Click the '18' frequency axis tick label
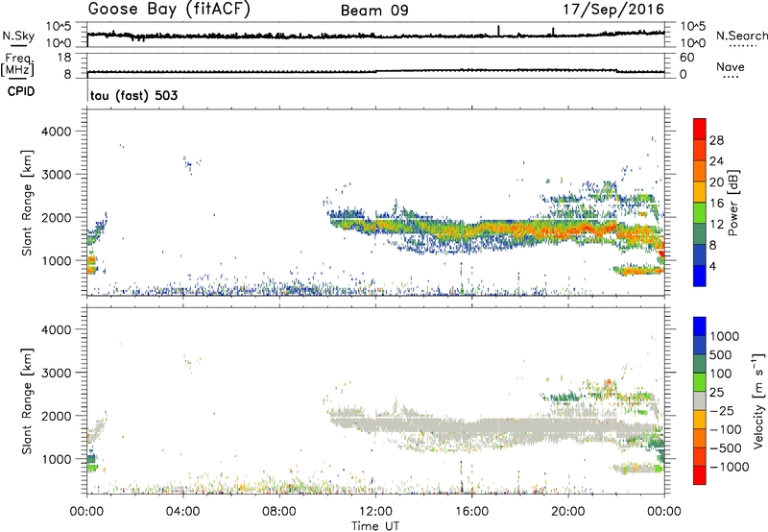 [64, 58]
